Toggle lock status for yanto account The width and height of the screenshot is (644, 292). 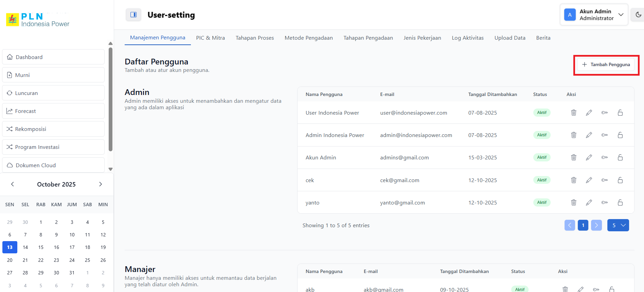(620, 202)
